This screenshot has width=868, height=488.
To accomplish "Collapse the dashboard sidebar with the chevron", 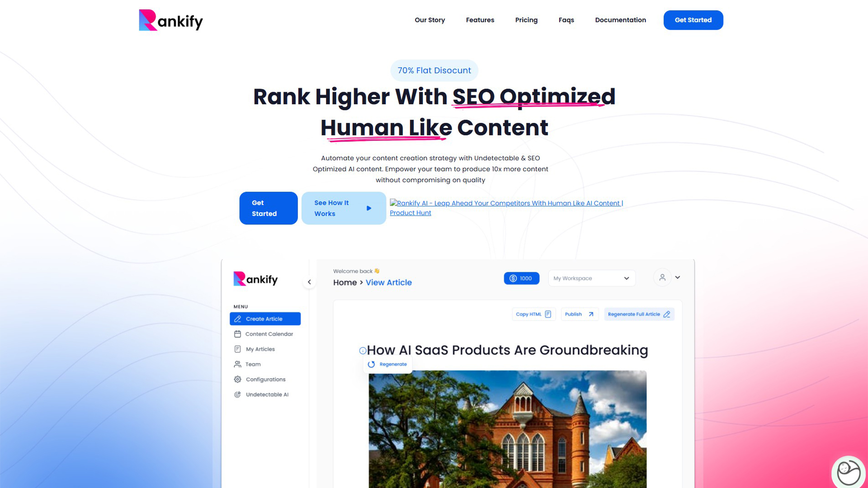I will click(x=309, y=282).
